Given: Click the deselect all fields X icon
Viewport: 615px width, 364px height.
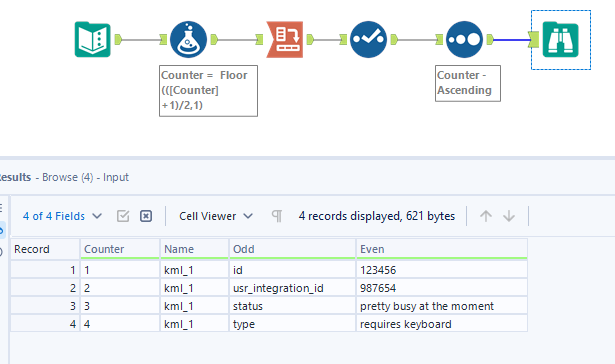Looking at the screenshot, I should click(x=146, y=216).
